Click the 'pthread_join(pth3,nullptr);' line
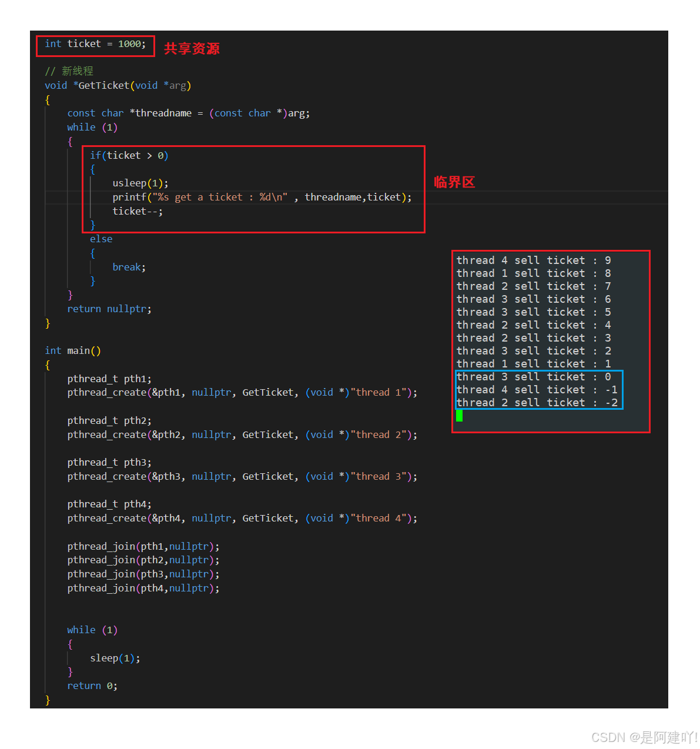The height and width of the screenshot is (749, 700). [143, 574]
